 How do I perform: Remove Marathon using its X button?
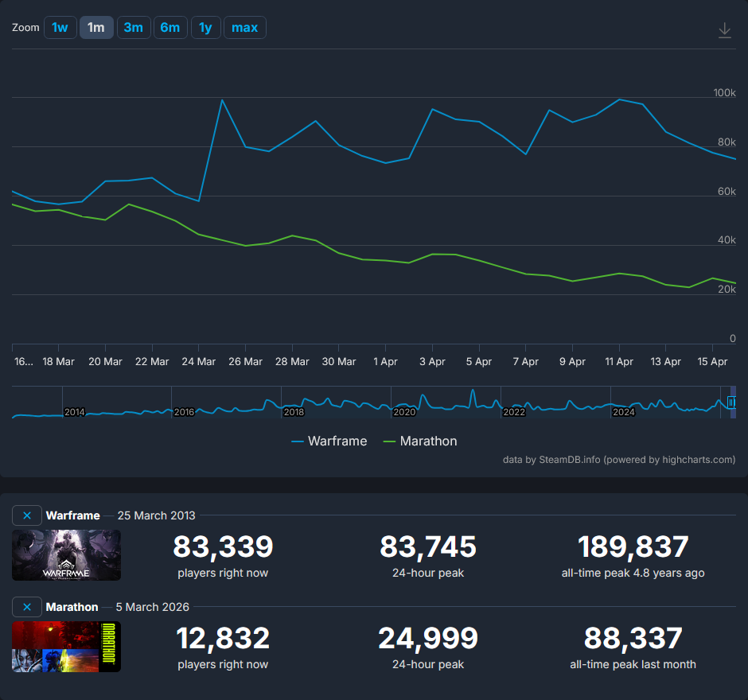[x=27, y=607]
